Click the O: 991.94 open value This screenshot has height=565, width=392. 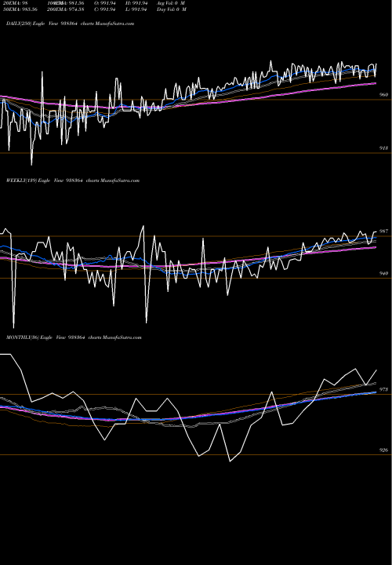click(105, 3)
